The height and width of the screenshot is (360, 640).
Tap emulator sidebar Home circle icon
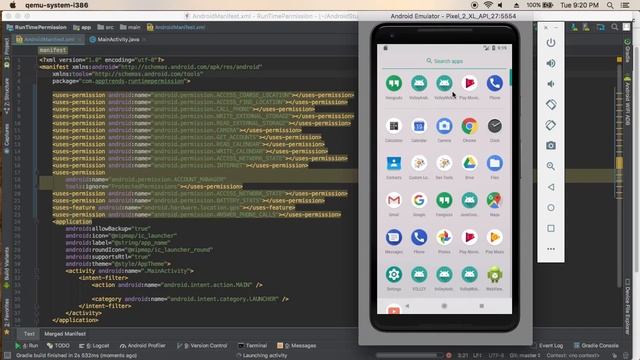[x=551, y=208]
